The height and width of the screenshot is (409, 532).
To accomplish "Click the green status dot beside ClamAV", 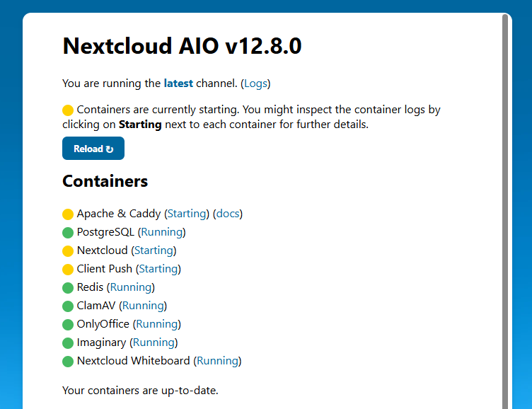I will (x=68, y=306).
